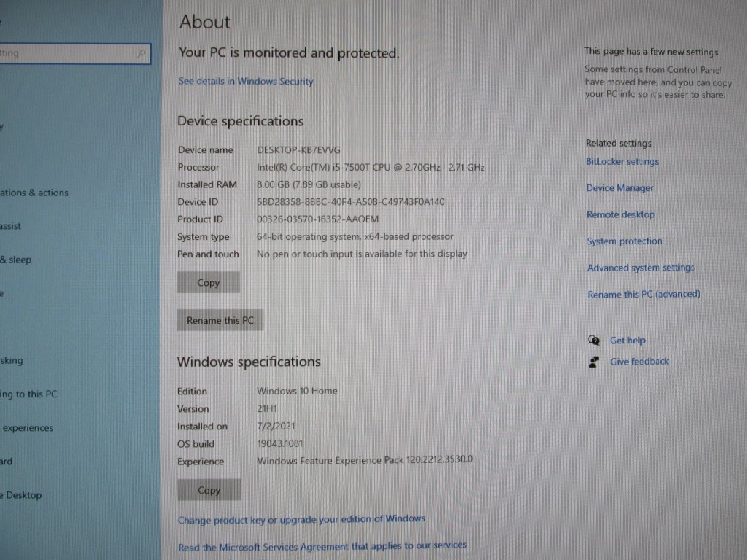Click the search magnifier icon in settings box
The image size is (747, 560).
pos(142,53)
